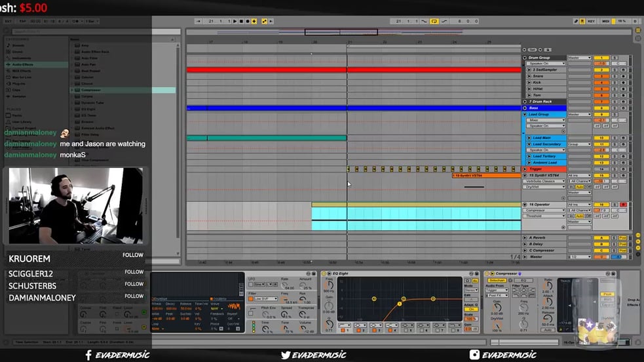Collapse the Lead Group track
The height and width of the screenshot is (362, 644).
click(x=525, y=114)
